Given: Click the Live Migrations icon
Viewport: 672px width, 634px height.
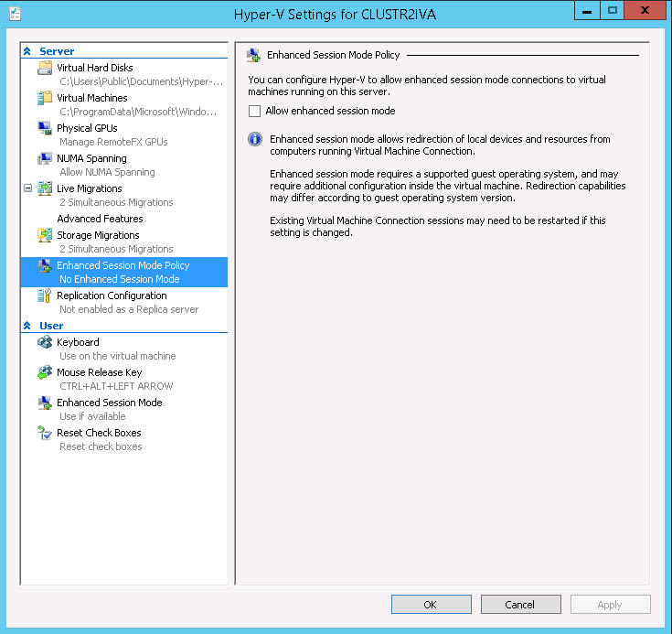Looking at the screenshot, I should coord(45,188).
